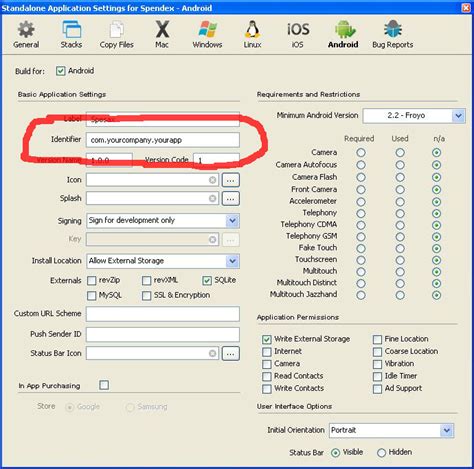Viewport: 474px width, 469px height.
Task: Enable the revXML external
Action: pyautogui.click(x=146, y=280)
